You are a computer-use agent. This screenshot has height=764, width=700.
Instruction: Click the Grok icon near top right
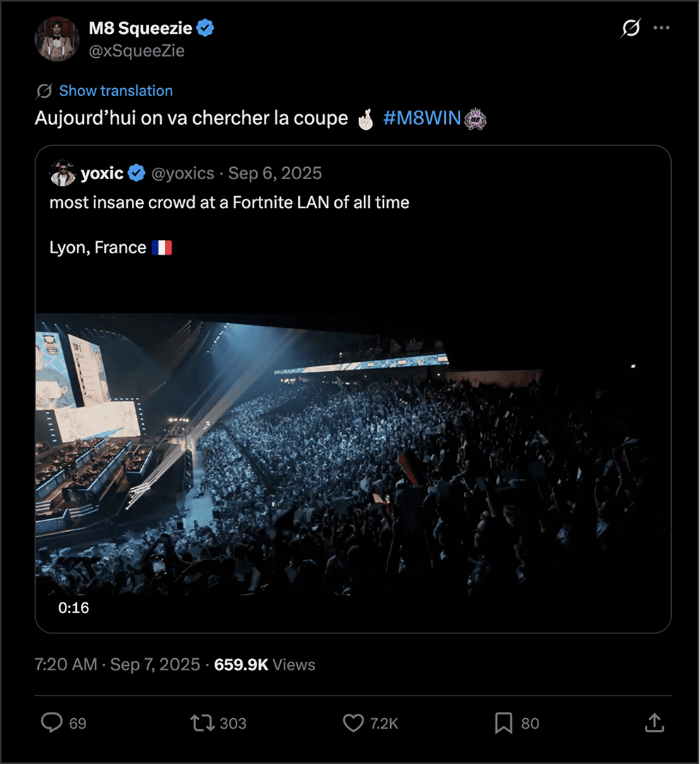[630, 28]
